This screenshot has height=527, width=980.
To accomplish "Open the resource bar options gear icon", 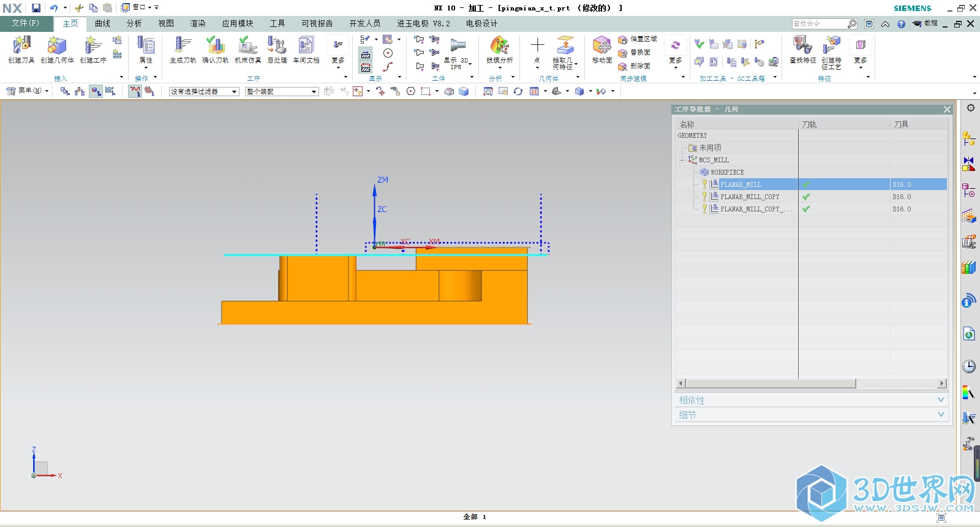I will click(x=971, y=108).
